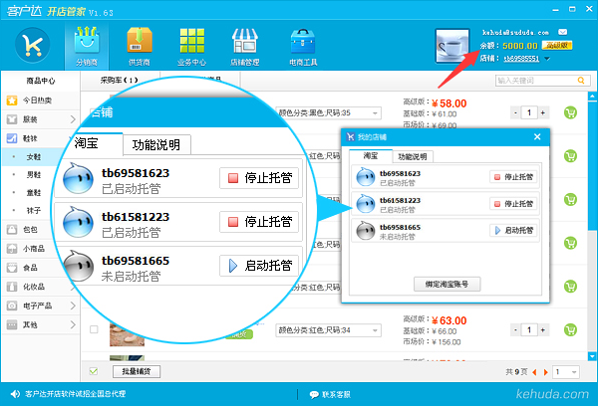
Task: Tick the select-all checkbox beside 批量铺货
Action: [x=94, y=372]
